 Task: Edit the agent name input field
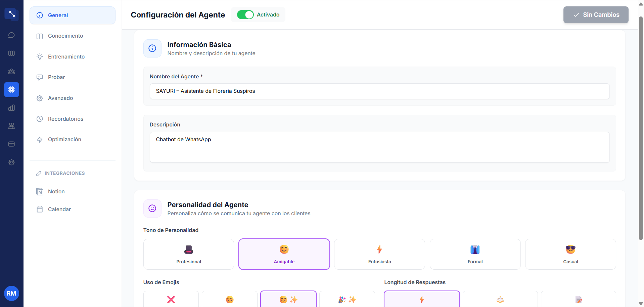pyautogui.click(x=379, y=91)
